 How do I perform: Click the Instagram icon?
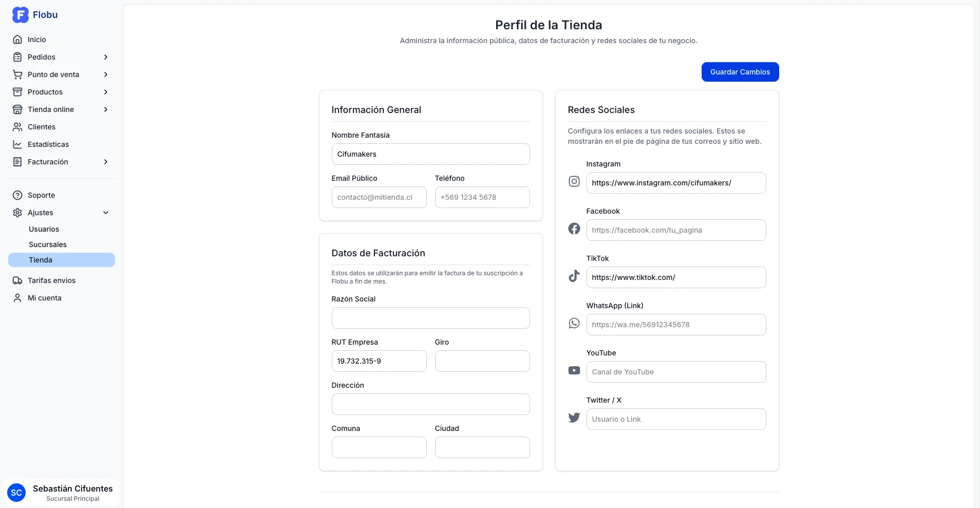click(x=574, y=181)
